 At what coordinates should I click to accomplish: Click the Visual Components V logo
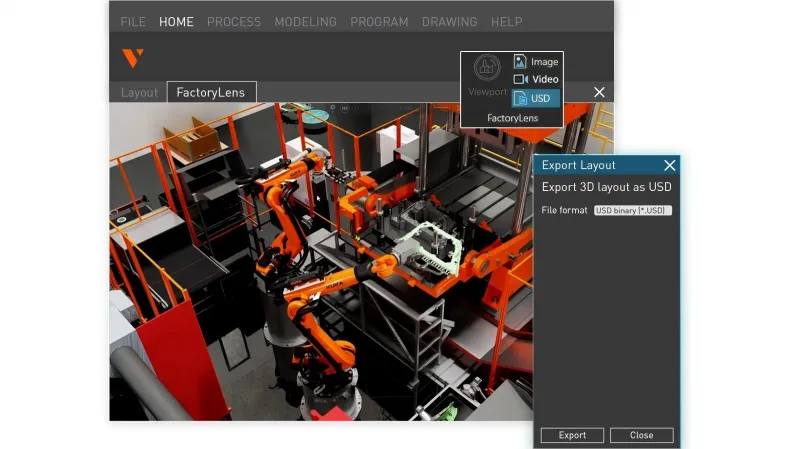[x=133, y=58]
